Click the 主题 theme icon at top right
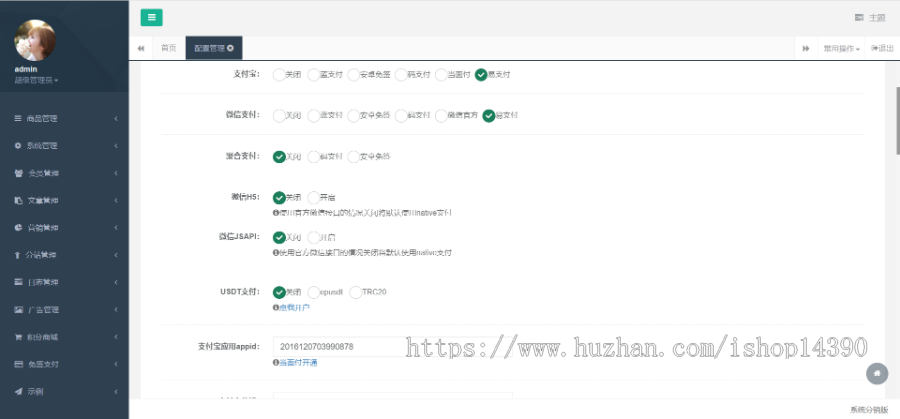The image size is (900, 419). 859,18
